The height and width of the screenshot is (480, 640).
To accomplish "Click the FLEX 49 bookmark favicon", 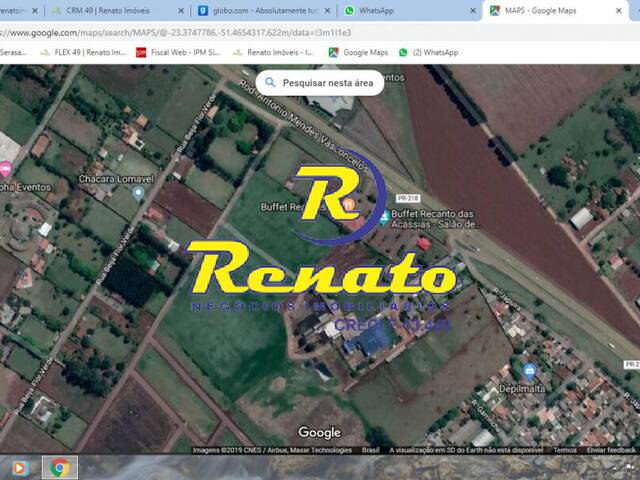I will tap(44, 52).
